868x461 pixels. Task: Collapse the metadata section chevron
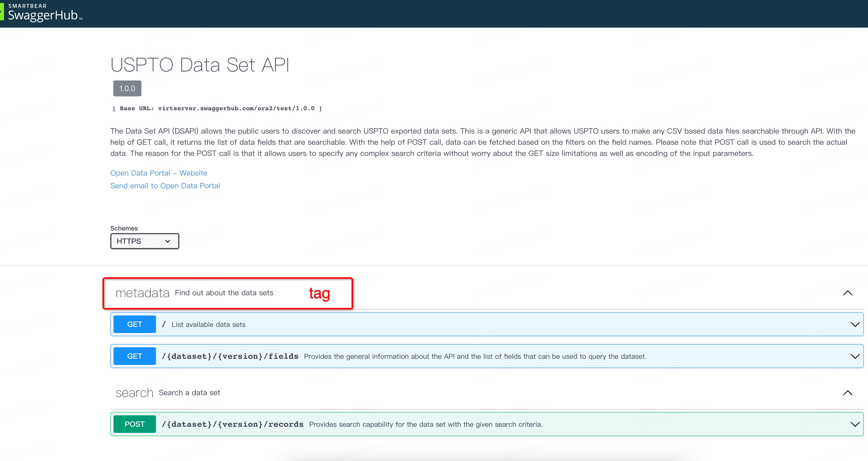[x=848, y=293]
